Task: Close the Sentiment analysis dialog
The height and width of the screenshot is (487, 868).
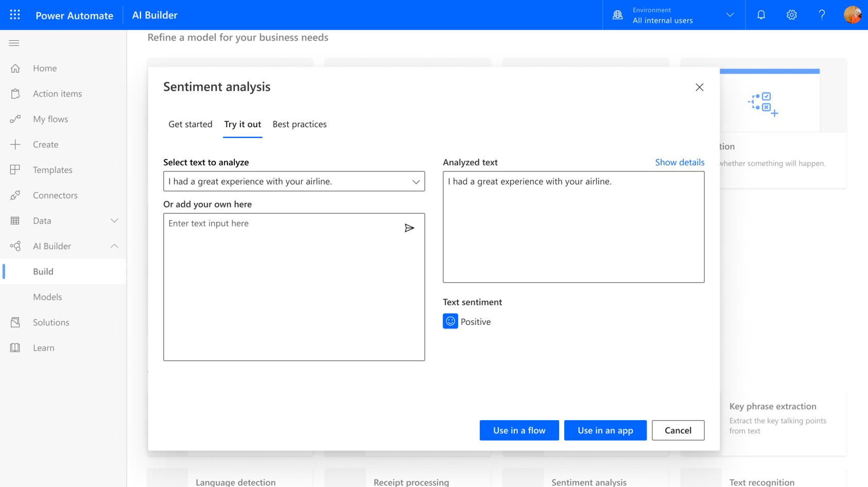Action: (x=699, y=87)
